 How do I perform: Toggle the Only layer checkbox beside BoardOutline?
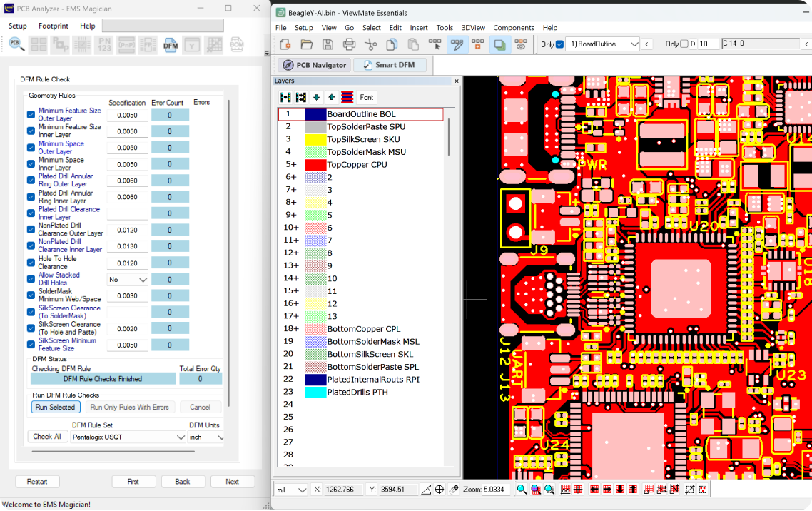[559, 44]
